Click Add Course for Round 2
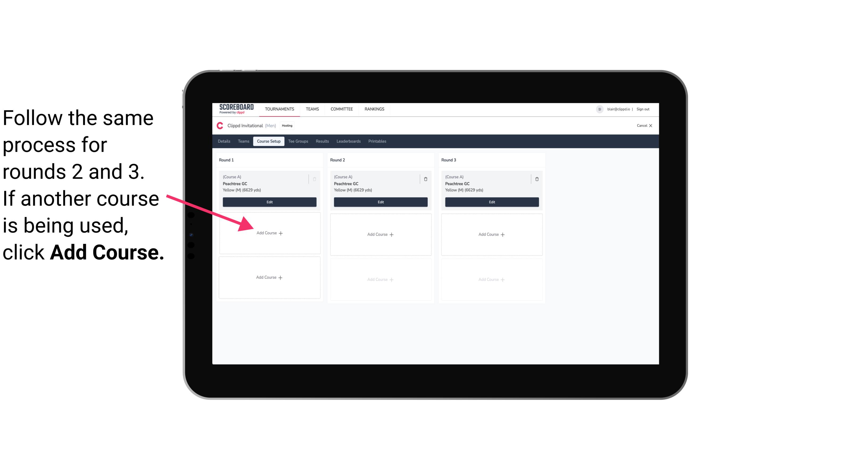Image resolution: width=868 pixels, height=467 pixels. [x=379, y=234]
